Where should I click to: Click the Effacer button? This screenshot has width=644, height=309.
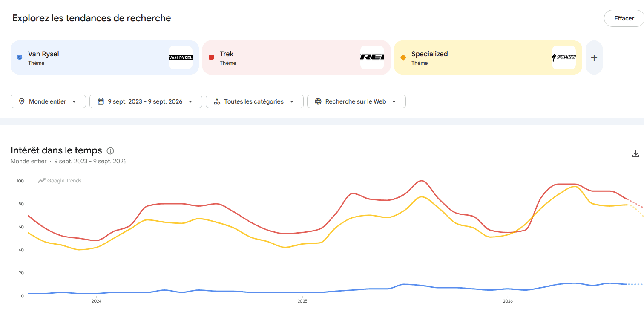pyautogui.click(x=624, y=18)
